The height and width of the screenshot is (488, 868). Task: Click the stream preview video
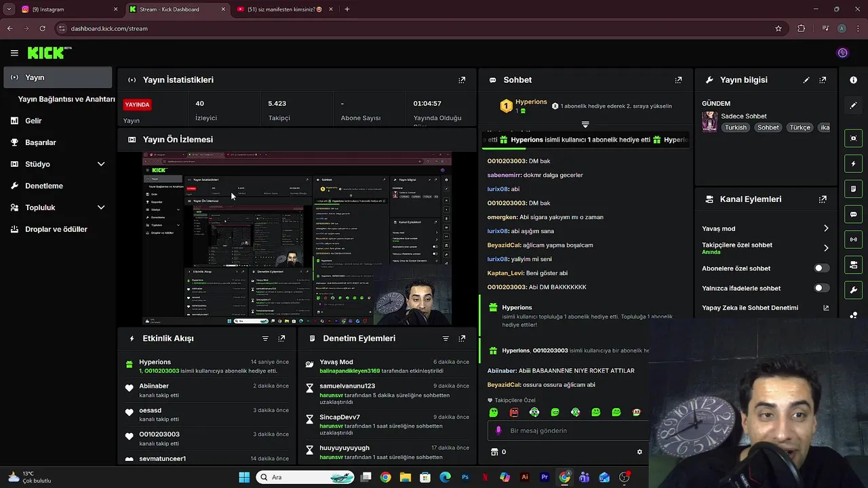[297, 238]
